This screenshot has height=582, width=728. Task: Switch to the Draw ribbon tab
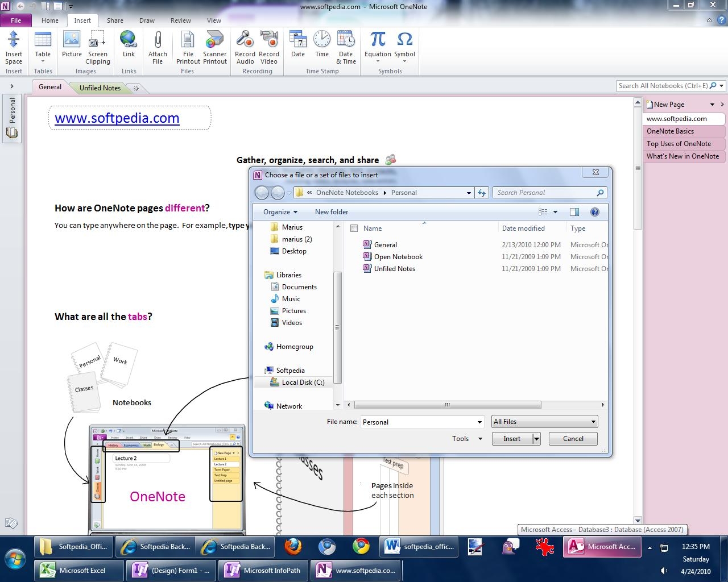pos(147,20)
